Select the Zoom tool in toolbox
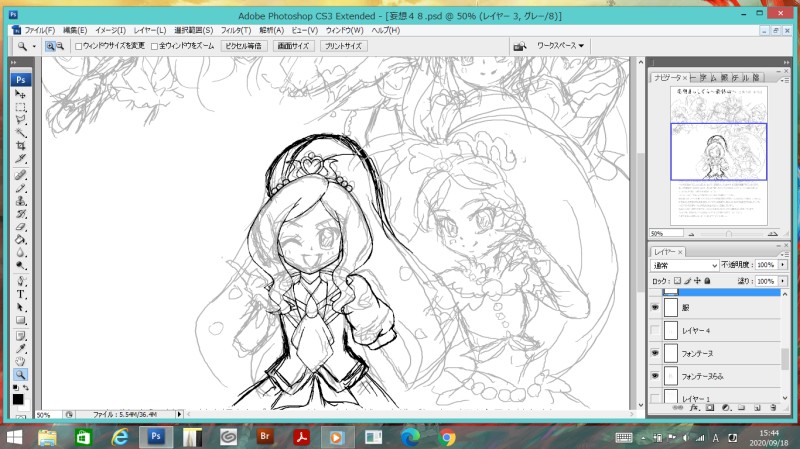This screenshot has height=449, width=800. coord(20,375)
